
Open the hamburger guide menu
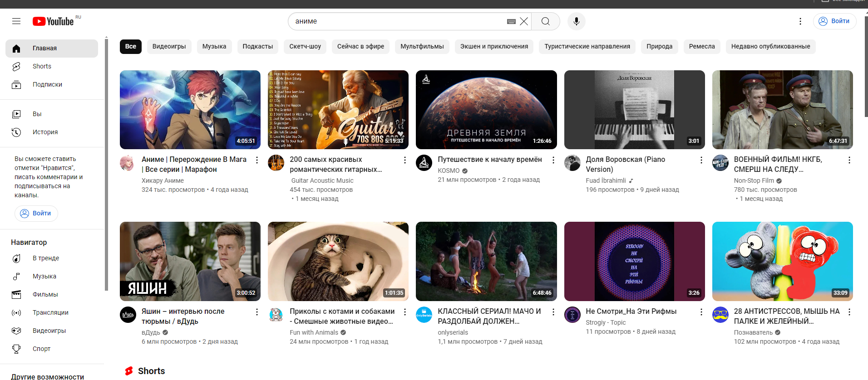(16, 21)
